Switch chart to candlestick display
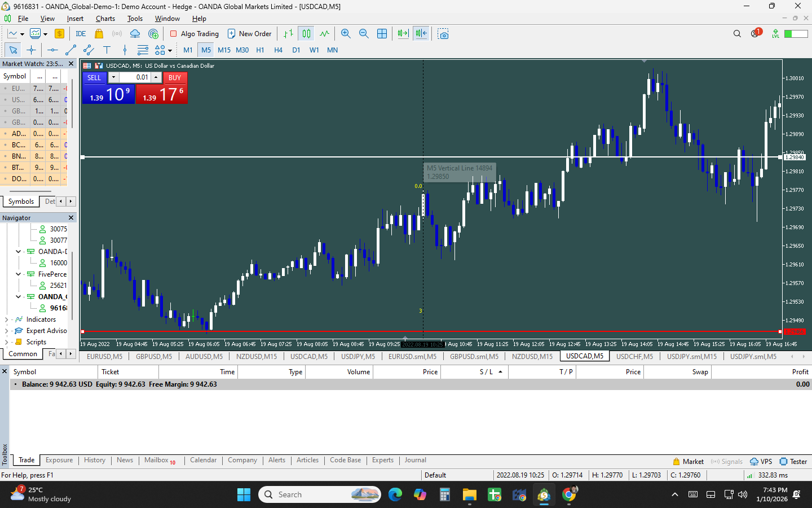Image resolution: width=812 pixels, height=508 pixels. (306, 34)
